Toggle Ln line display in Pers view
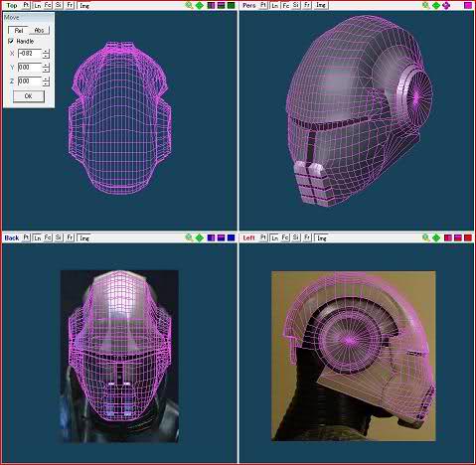476x465 pixels. click(x=274, y=6)
